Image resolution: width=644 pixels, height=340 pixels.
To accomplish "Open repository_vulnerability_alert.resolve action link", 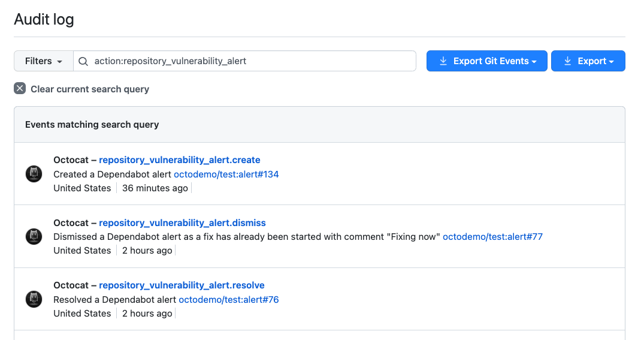I will [x=182, y=285].
